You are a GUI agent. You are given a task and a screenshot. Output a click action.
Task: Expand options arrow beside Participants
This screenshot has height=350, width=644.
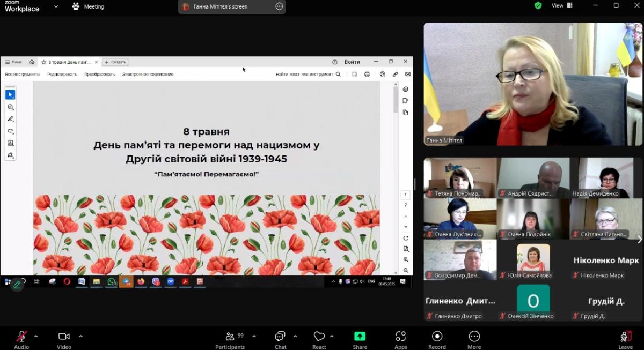tap(254, 336)
